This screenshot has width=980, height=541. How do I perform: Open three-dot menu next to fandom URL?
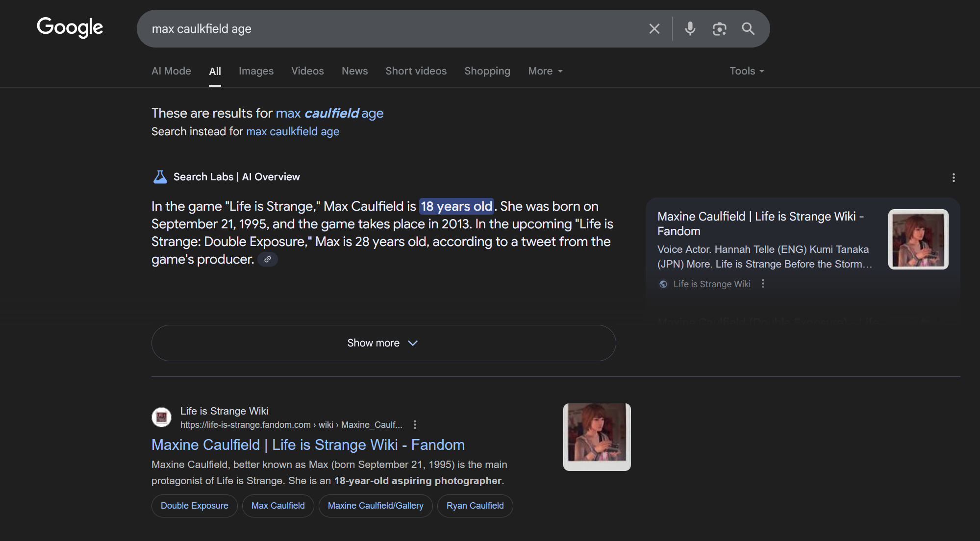point(415,425)
